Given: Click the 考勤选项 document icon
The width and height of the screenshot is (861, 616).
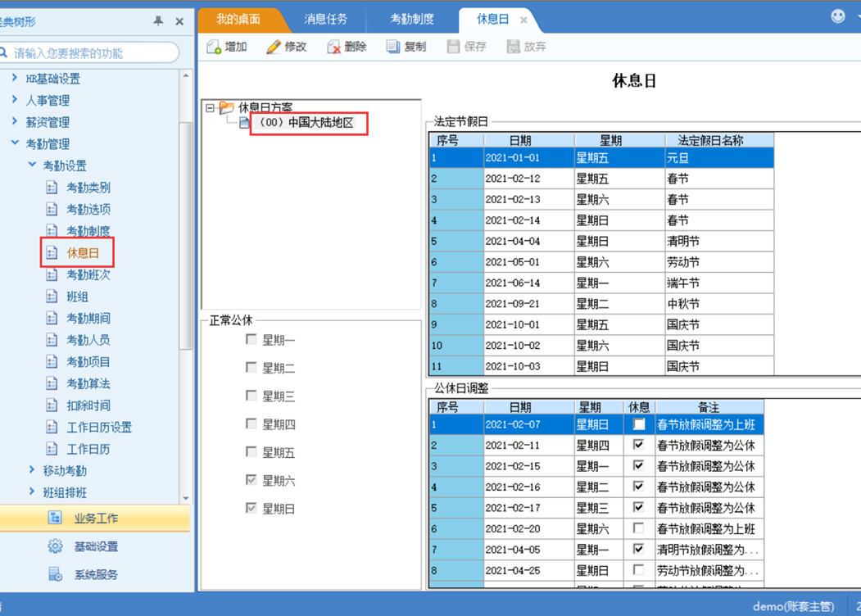Looking at the screenshot, I should [x=52, y=209].
